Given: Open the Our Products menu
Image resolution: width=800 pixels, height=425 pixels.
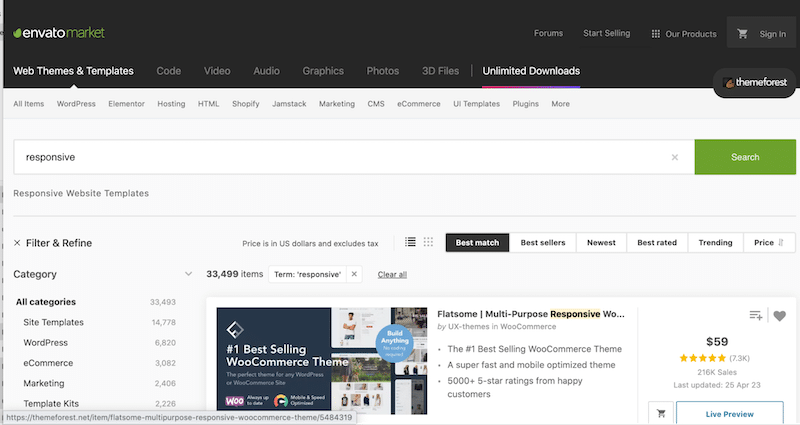Looking at the screenshot, I should (684, 34).
